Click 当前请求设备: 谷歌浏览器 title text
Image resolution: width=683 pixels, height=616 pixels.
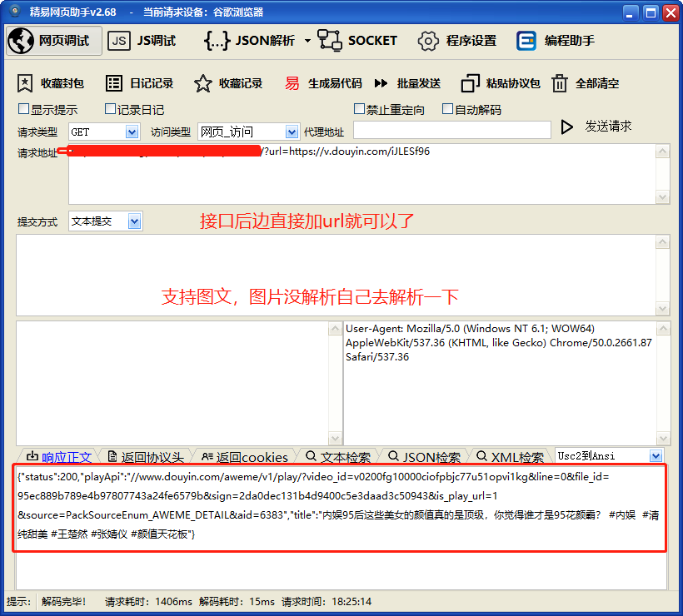203,12
